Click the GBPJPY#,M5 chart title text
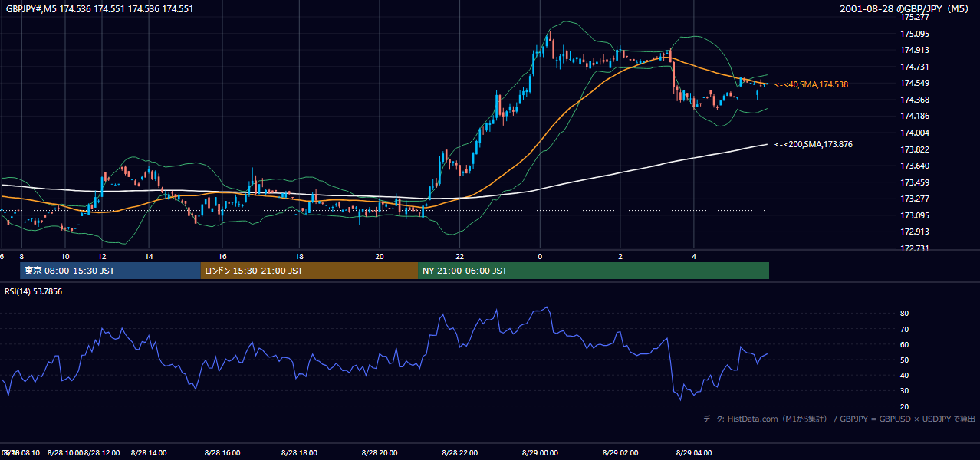 coord(100,9)
